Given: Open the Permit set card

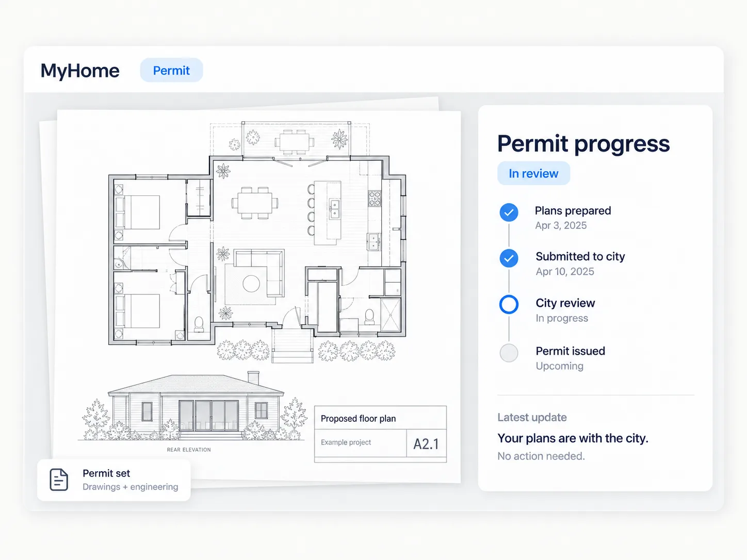Looking at the screenshot, I should tap(114, 480).
